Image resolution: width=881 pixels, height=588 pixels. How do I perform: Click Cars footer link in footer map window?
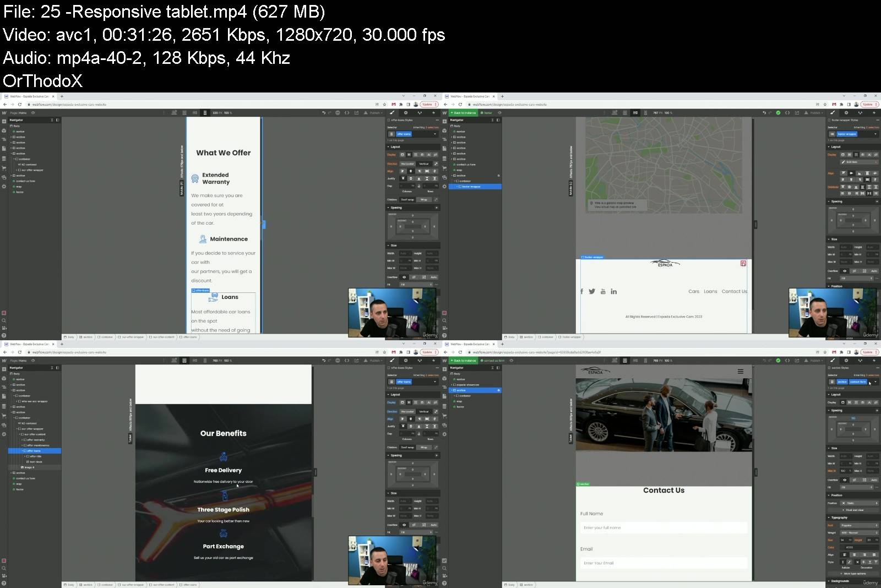694,292
